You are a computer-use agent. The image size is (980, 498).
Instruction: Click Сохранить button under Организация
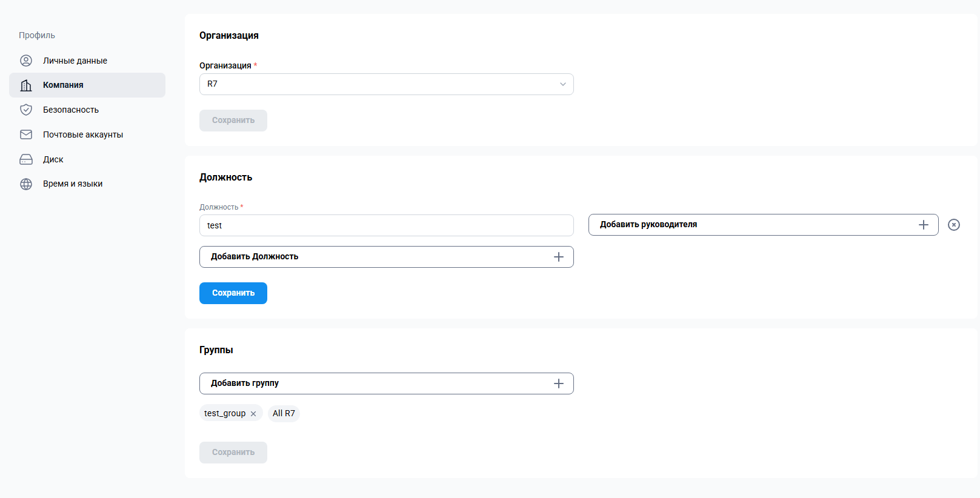[x=233, y=121]
